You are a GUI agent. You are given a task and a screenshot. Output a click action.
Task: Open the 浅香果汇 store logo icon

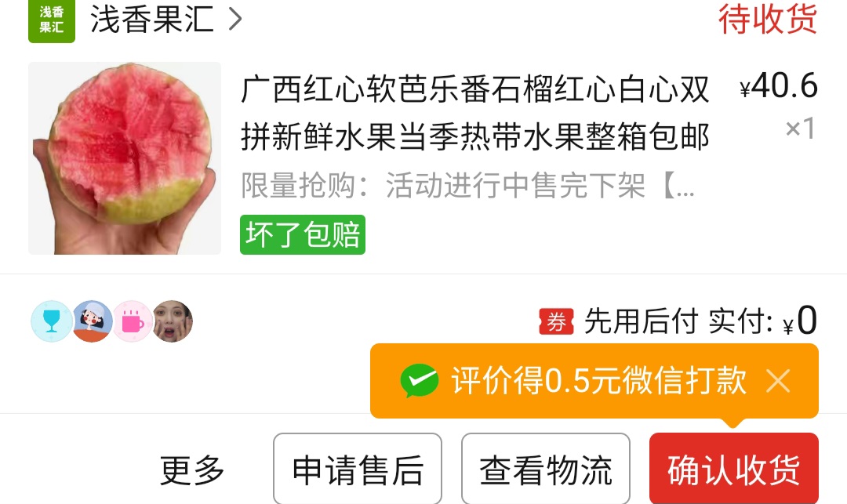click(51, 20)
